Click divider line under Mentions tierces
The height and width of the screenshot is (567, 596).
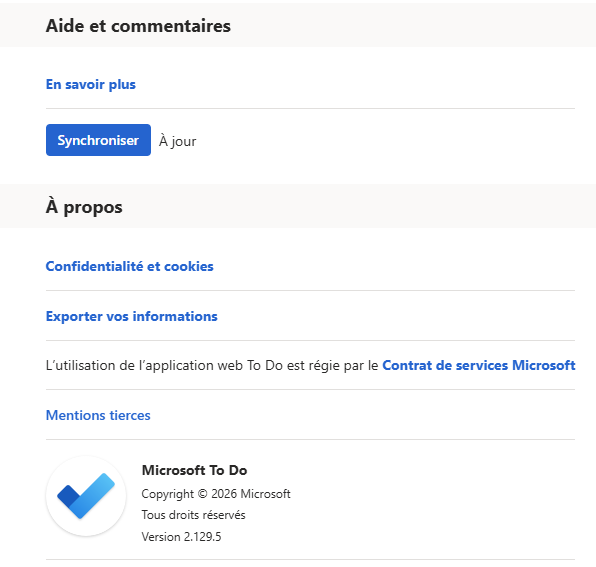point(311,440)
